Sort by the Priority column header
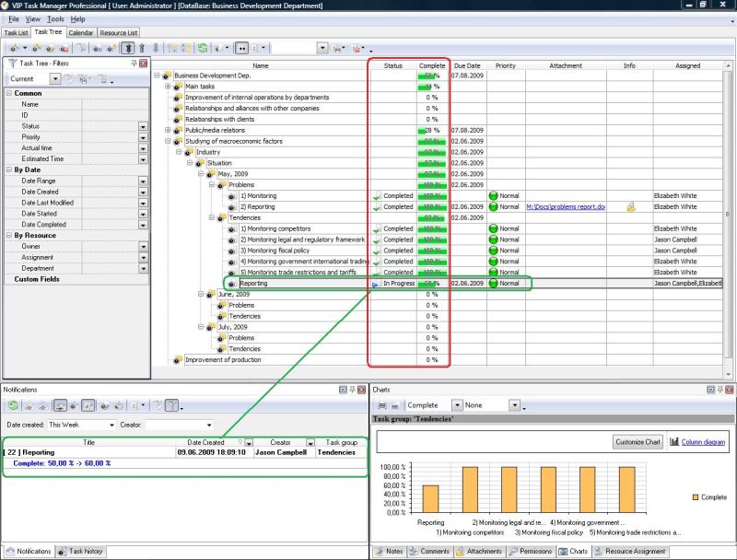Screen dimensions: 737x560 tap(506, 65)
